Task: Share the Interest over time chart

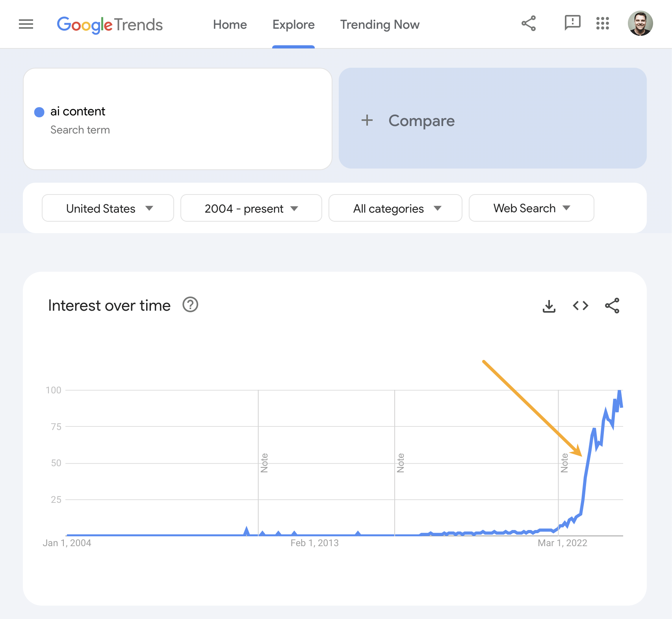Action: (x=612, y=306)
